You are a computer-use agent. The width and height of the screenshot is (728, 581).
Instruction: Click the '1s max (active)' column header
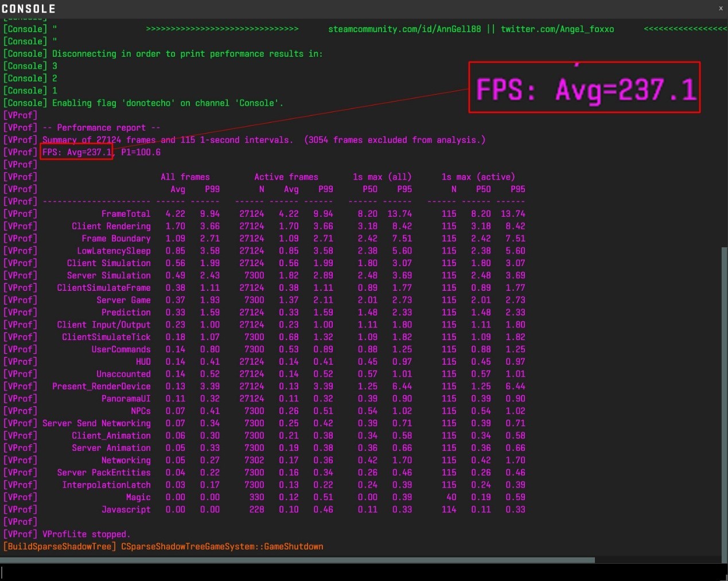pos(478,177)
